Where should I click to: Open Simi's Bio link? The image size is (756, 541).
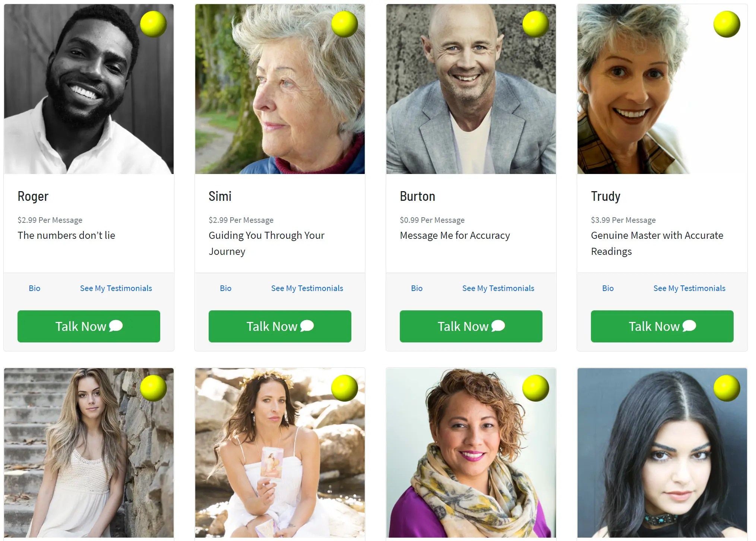[225, 288]
